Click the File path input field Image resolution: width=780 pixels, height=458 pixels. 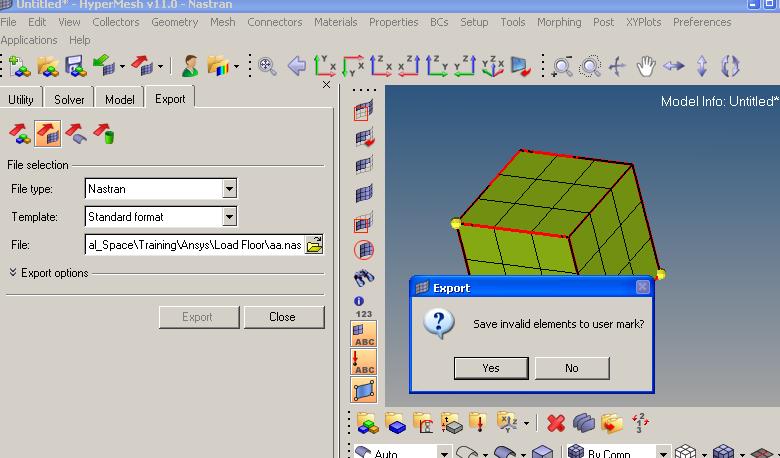[x=195, y=245]
